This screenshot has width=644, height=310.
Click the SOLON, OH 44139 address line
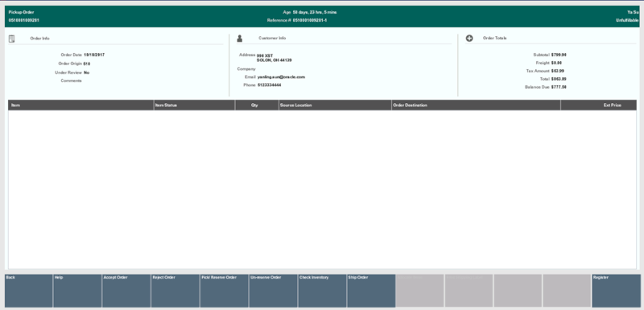(274, 60)
